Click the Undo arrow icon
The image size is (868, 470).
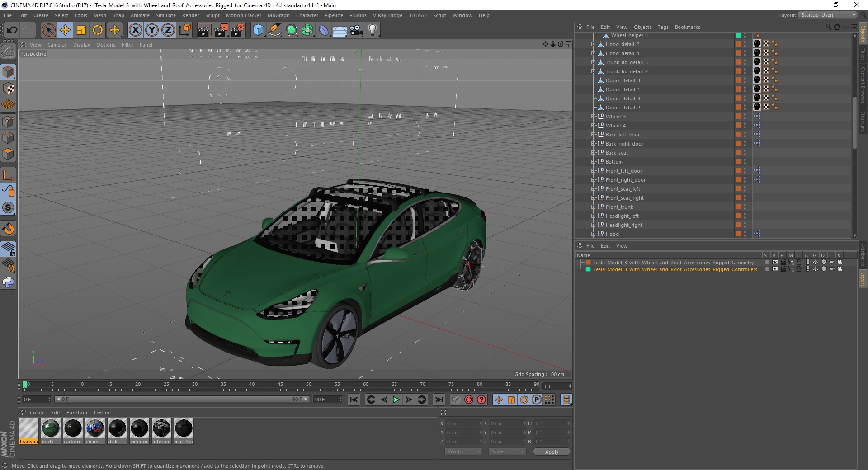(x=12, y=30)
